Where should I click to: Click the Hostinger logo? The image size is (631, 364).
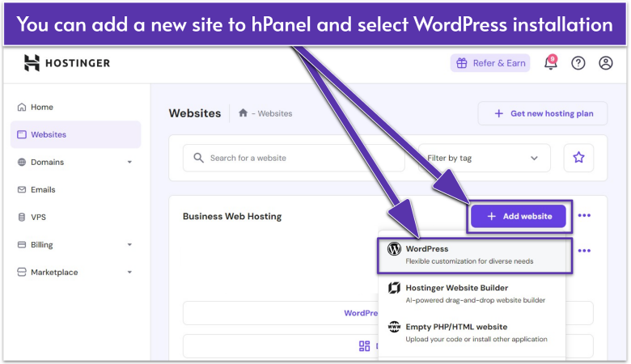click(67, 63)
